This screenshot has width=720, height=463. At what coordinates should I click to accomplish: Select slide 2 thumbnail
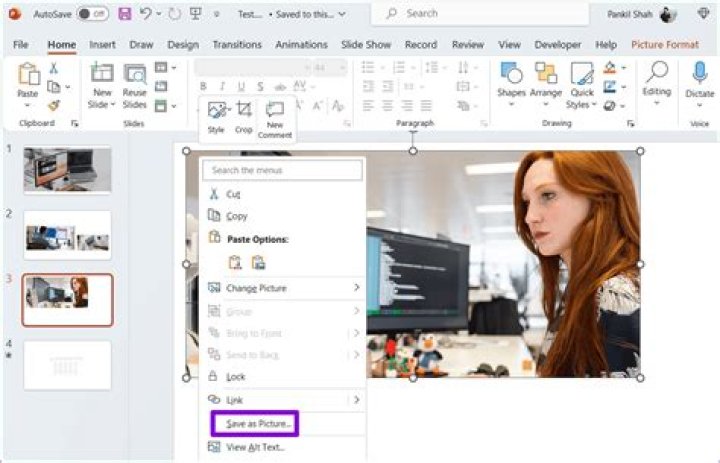pos(67,235)
